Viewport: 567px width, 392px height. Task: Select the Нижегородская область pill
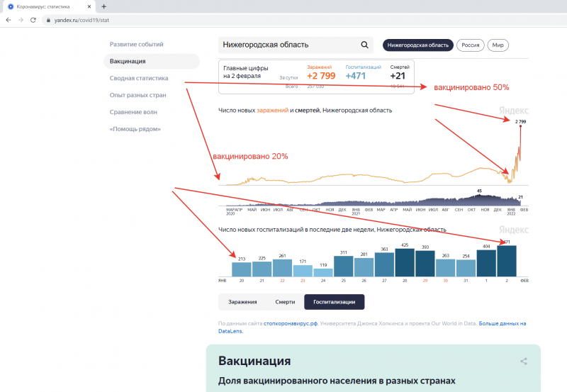click(417, 45)
